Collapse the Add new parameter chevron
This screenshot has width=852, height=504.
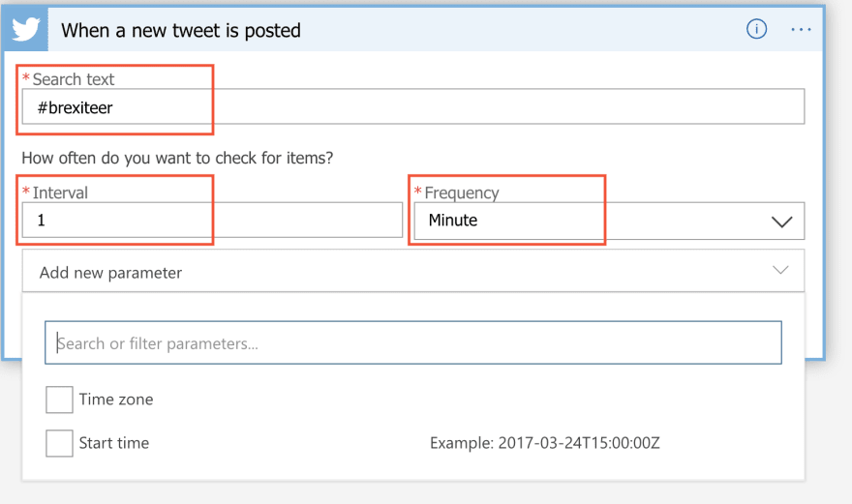point(780,270)
